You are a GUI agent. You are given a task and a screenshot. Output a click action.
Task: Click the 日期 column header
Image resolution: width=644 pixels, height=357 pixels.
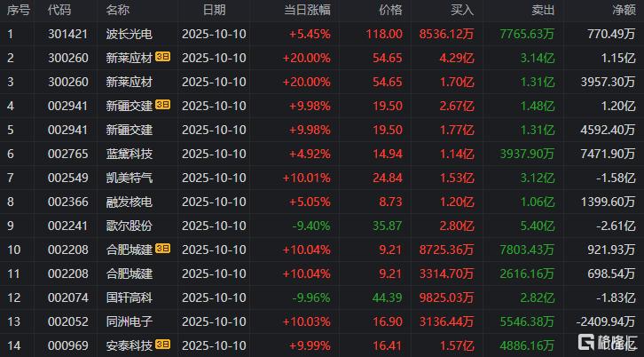point(214,10)
